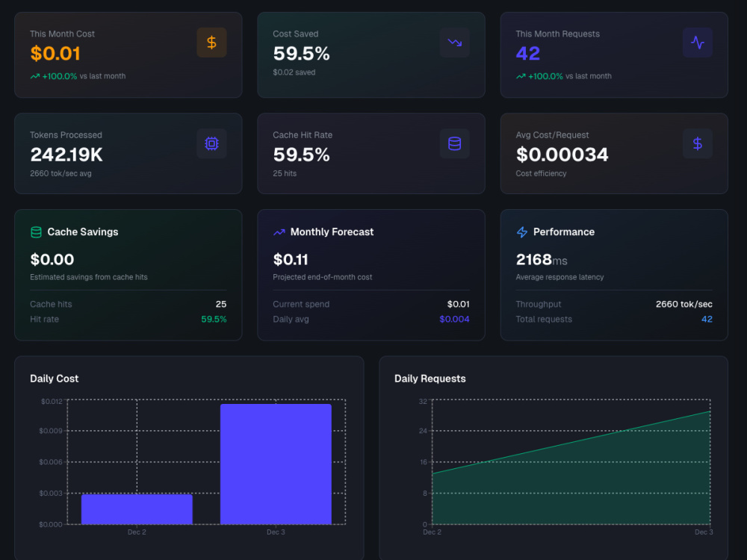Click the "$0.01" This Month Cost value
Viewport: 747px width, 560px height.
coord(55,53)
